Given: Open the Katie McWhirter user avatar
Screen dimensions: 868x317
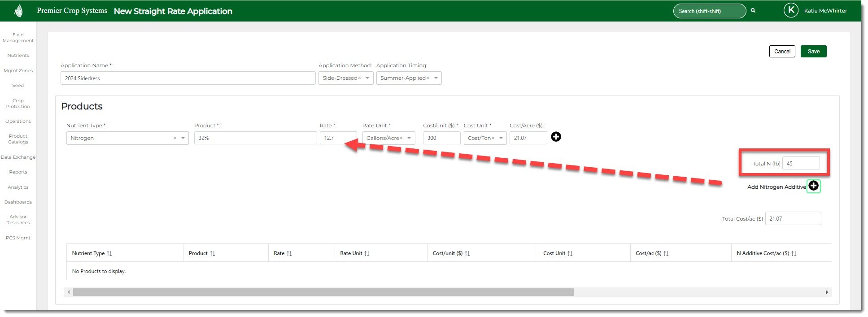Looking at the screenshot, I should (x=790, y=10).
